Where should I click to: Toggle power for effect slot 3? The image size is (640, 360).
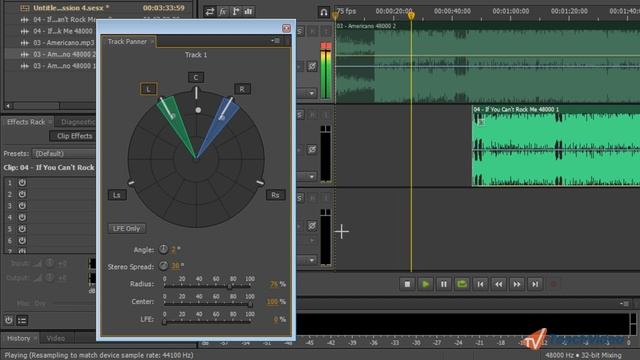(x=22, y=205)
